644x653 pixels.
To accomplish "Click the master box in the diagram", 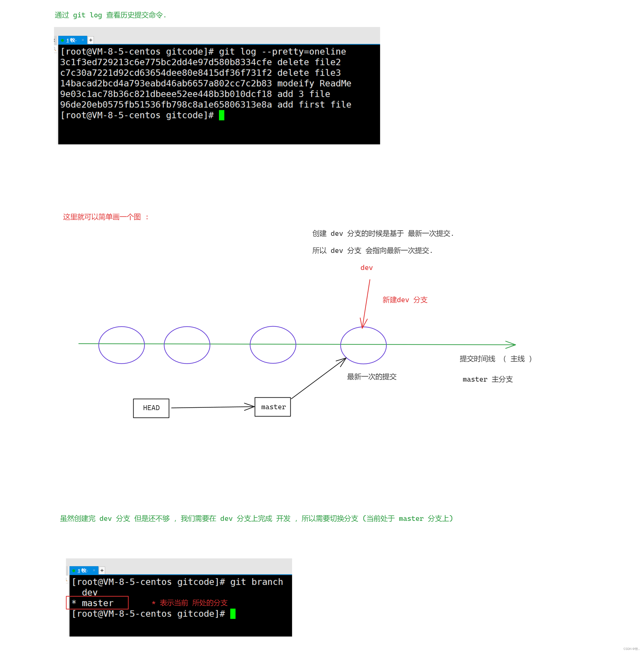I will (273, 407).
